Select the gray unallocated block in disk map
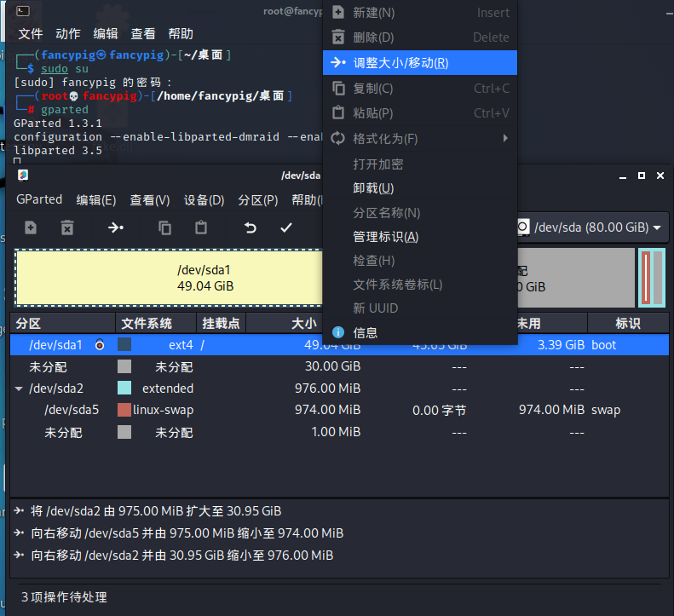 (x=576, y=278)
